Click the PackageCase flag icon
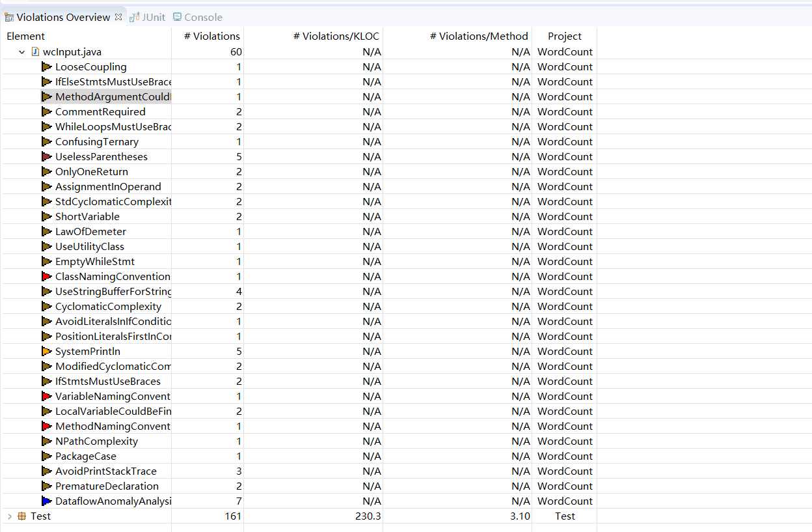This screenshot has height=532, width=812. tap(46, 456)
